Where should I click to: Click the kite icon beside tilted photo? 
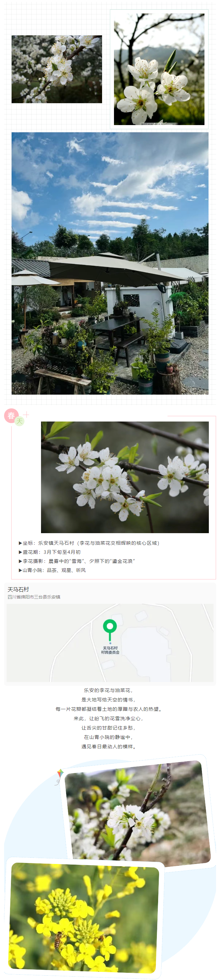click(x=59, y=776)
